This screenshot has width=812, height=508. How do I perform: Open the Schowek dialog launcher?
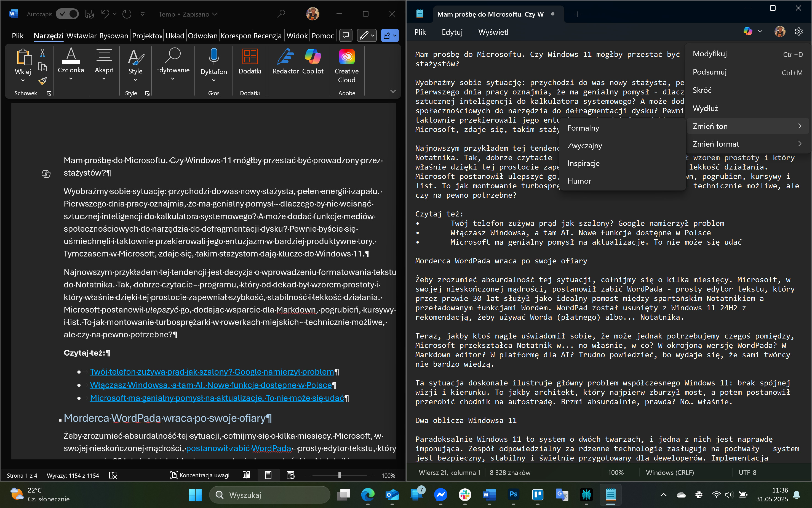49,93
